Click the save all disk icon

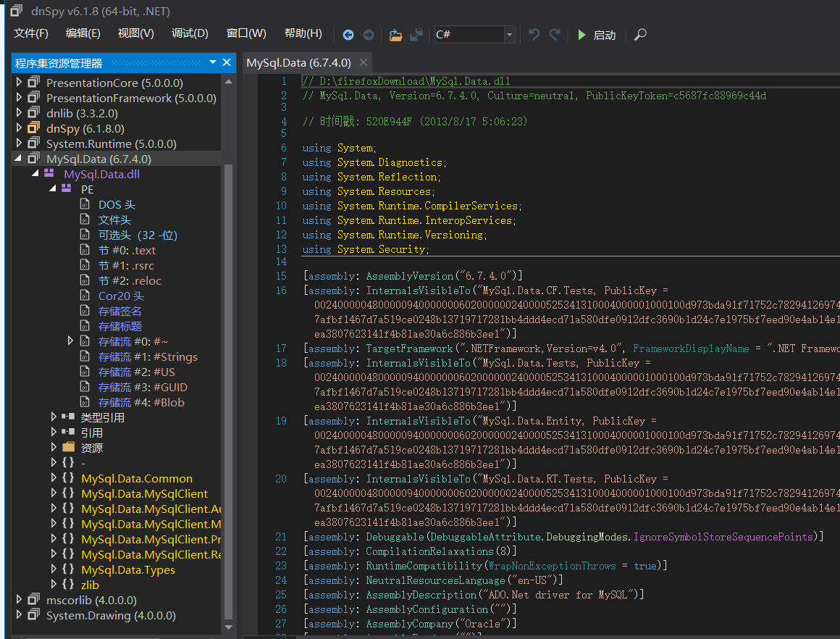pyautogui.click(x=416, y=35)
